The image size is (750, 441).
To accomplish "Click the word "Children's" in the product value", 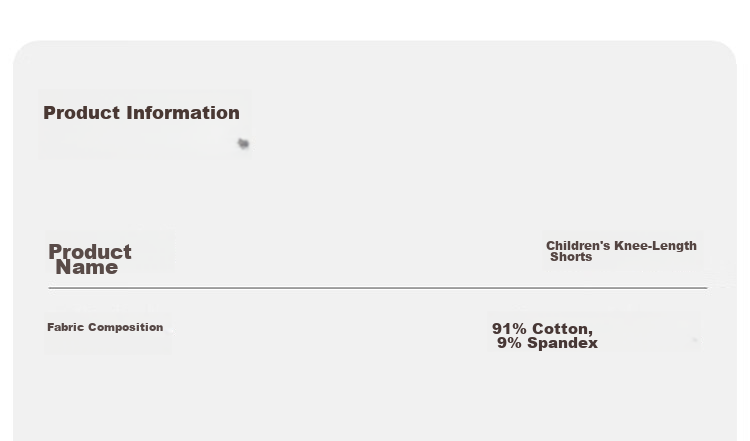I will pos(578,246).
